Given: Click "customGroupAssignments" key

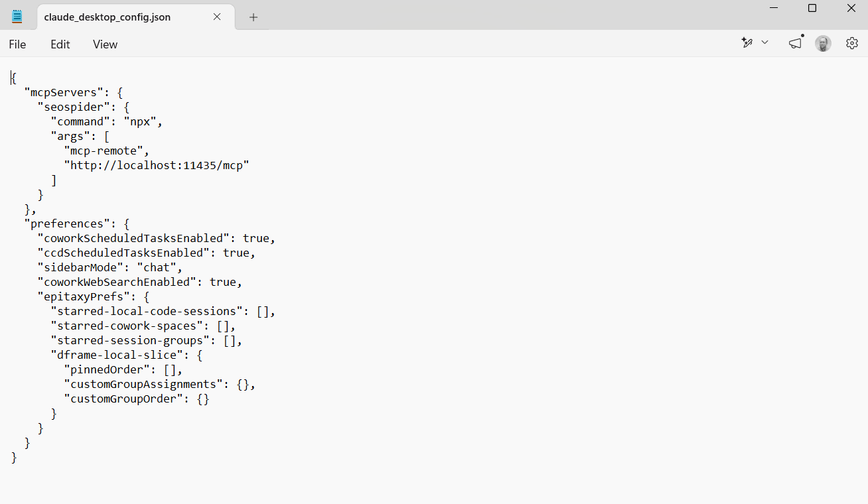Looking at the screenshot, I should pos(143,384).
